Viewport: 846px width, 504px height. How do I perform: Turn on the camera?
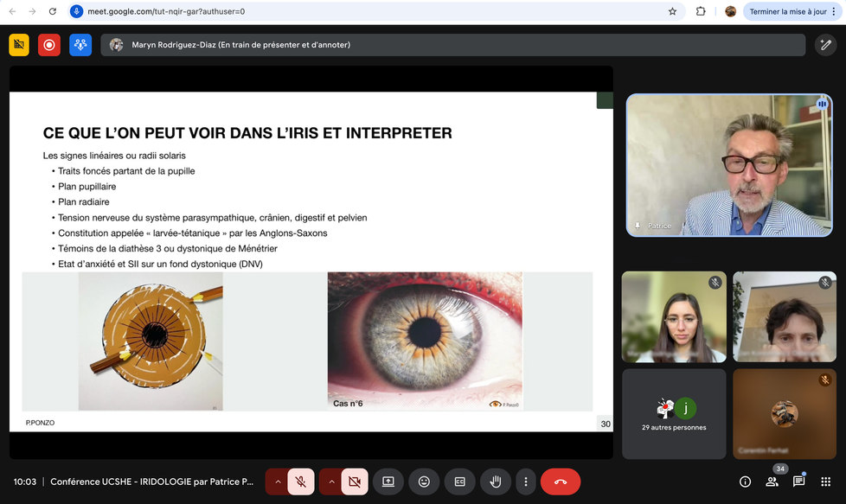click(x=354, y=482)
